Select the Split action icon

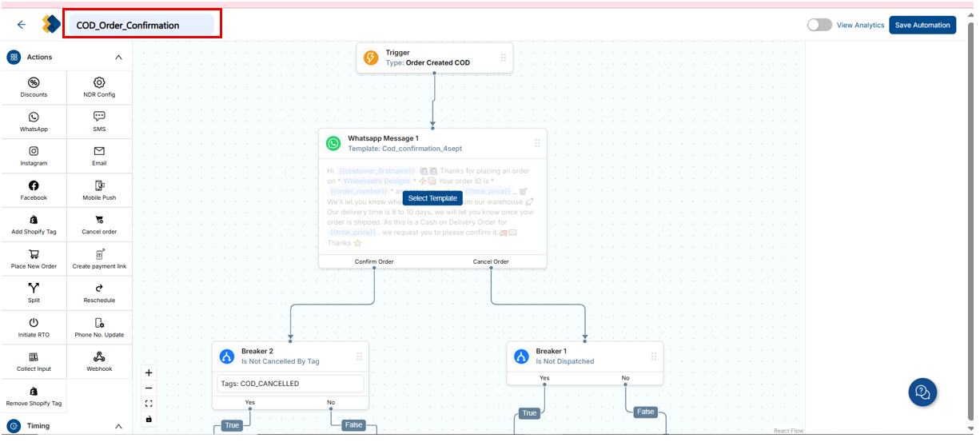[x=34, y=288]
